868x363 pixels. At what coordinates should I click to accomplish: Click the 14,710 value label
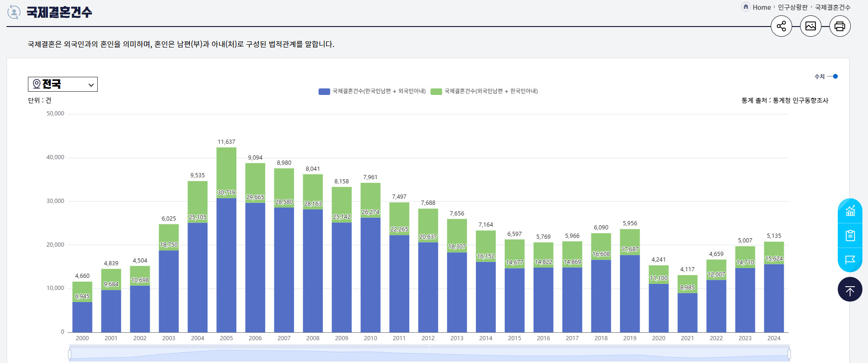[745, 262]
